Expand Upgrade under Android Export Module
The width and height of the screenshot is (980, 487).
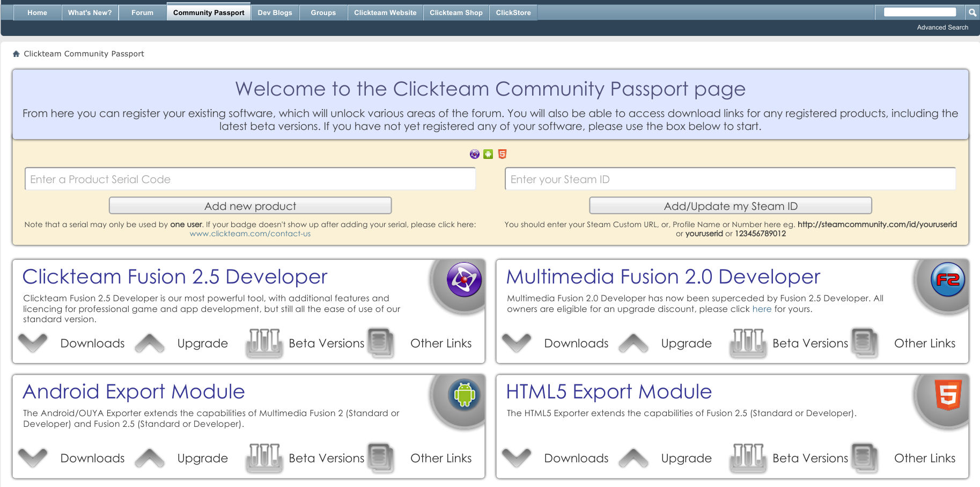[203, 459]
